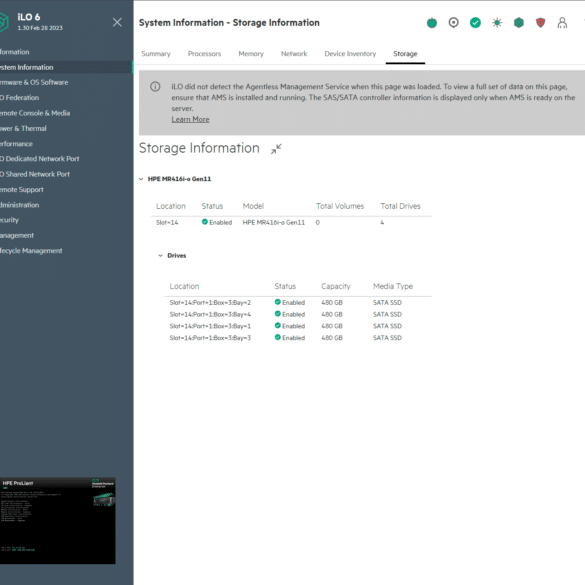Toggle the sun-shaped theme icon

point(497,23)
